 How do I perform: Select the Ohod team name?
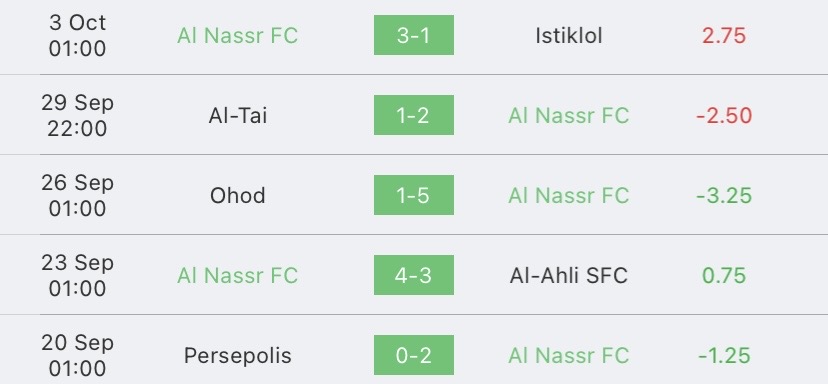coord(238,195)
